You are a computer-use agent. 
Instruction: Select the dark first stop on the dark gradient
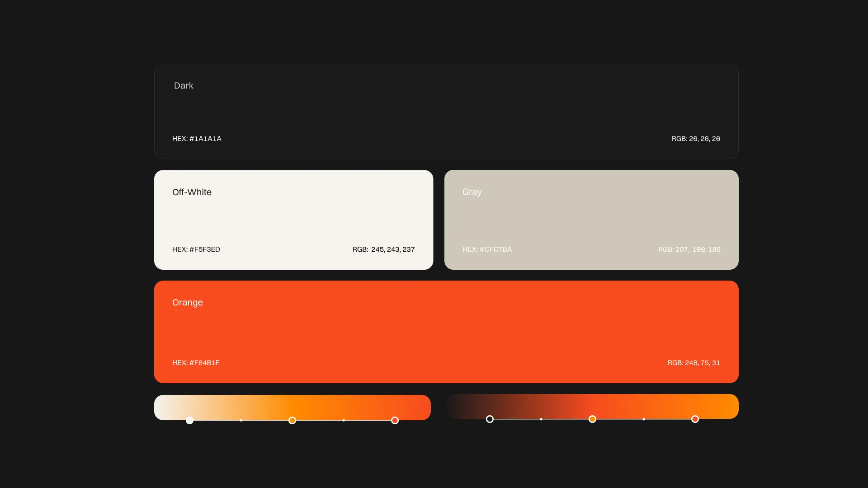pyautogui.click(x=490, y=419)
